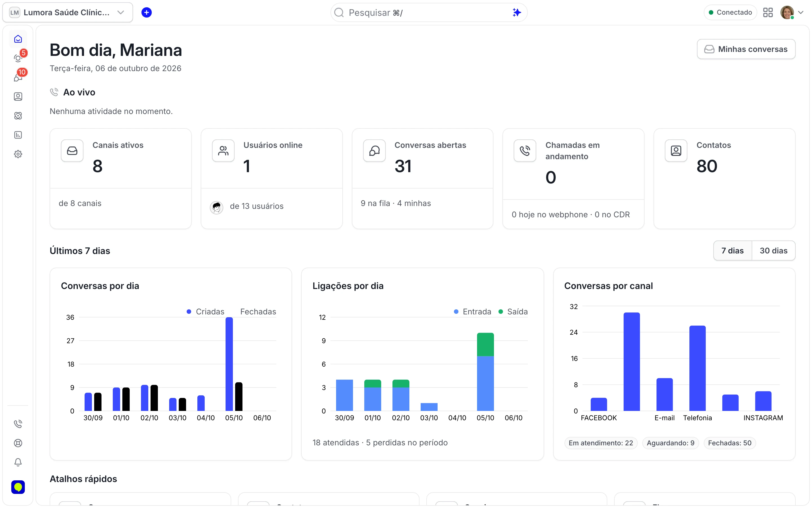
Task: Click the black Fechadas bar on 05/10
Action: [x=239, y=397]
